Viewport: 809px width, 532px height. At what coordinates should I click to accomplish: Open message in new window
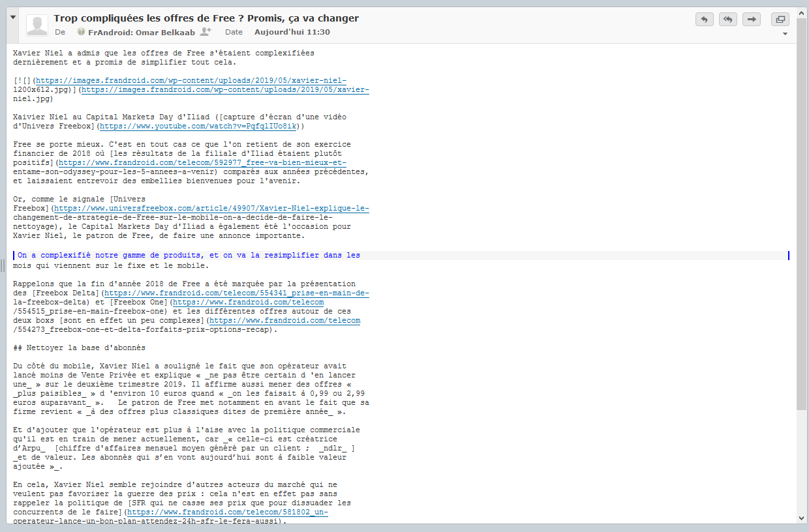click(x=780, y=20)
